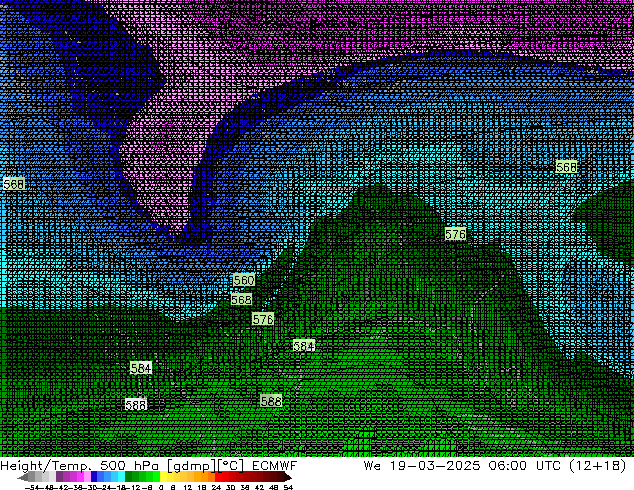Click the 576 label below the central 568
The image size is (634, 490).
(263, 319)
